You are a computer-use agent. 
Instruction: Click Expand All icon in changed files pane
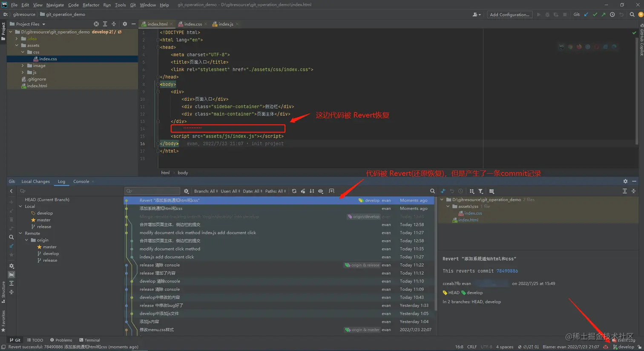[625, 191]
